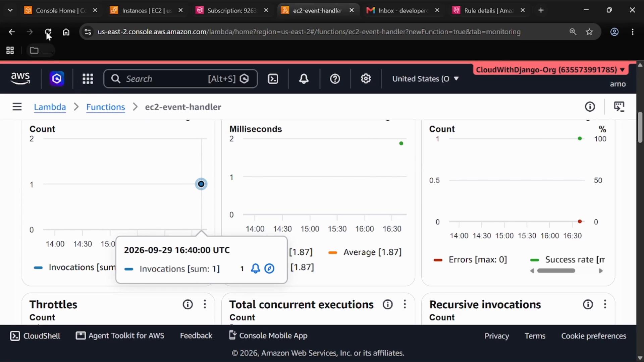Toggle the Errors legend series

coord(470,259)
